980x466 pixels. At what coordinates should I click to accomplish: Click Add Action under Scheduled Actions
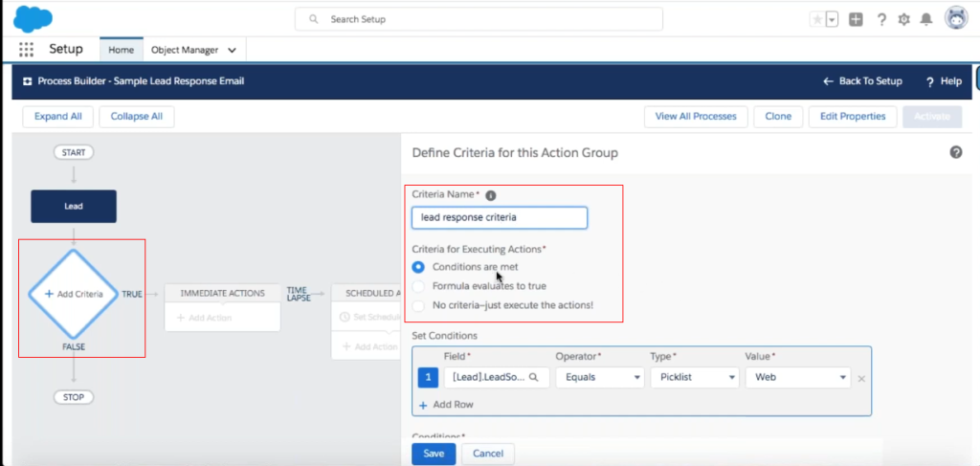coord(370,346)
